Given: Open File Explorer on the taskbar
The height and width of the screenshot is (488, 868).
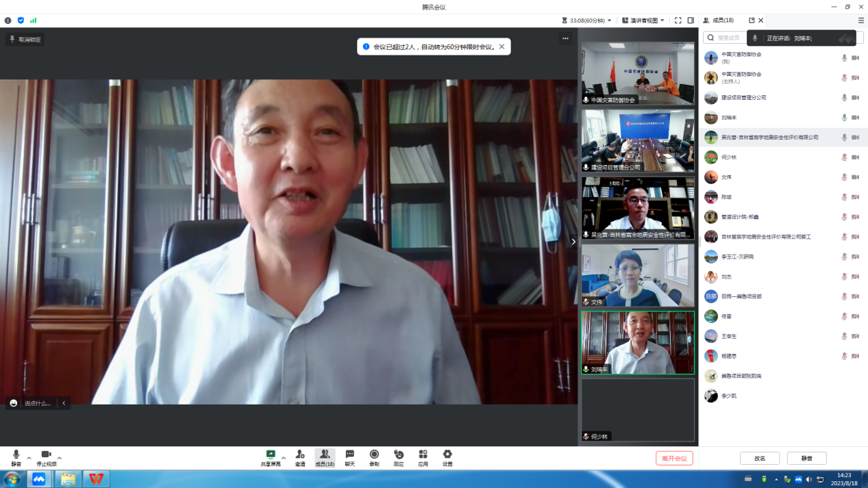Looking at the screenshot, I should (x=68, y=479).
